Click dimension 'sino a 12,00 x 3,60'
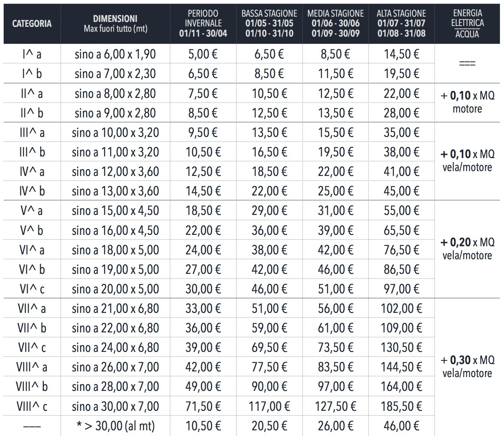504x447 pixels. 115,171
